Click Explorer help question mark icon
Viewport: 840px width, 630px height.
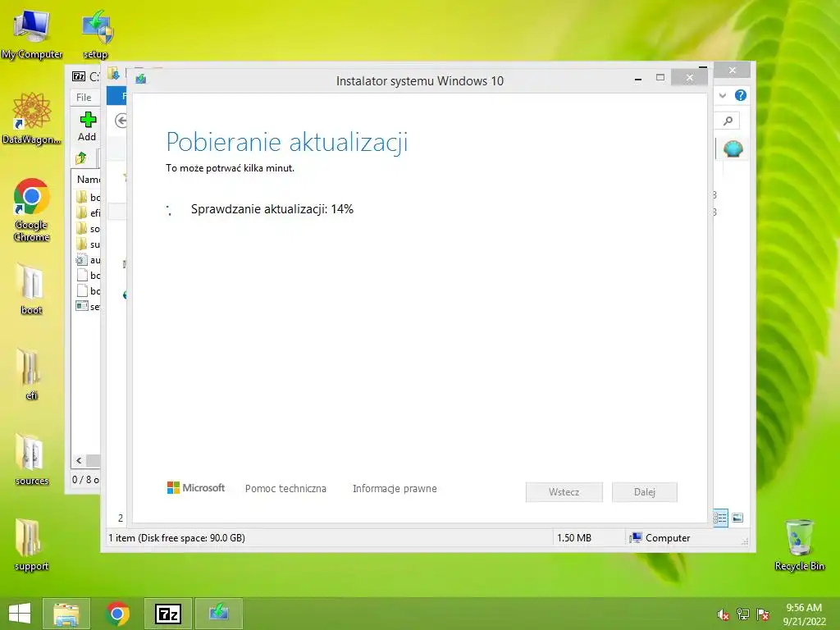(x=741, y=95)
